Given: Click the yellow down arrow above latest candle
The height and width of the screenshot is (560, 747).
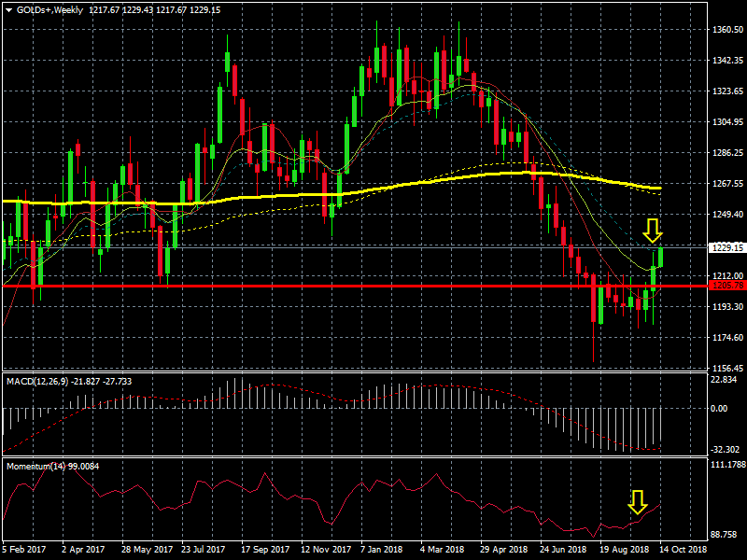Looking at the screenshot, I should point(652,231).
